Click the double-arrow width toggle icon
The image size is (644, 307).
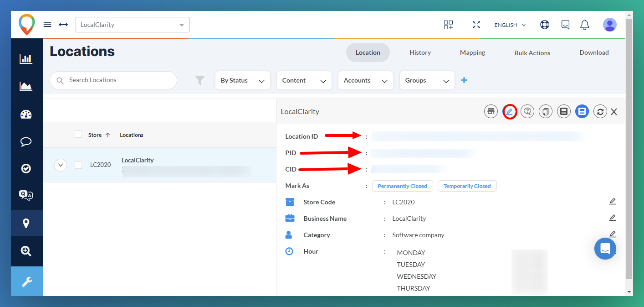coord(63,25)
